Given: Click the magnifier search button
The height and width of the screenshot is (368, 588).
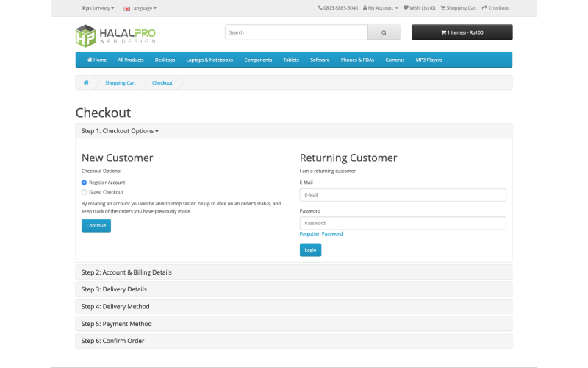Looking at the screenshot, I should click(x=384, y=32).
